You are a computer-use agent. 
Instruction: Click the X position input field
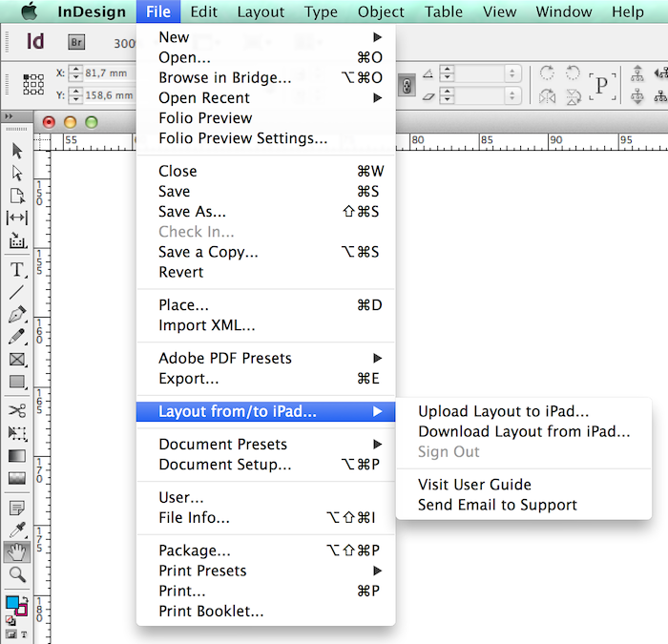(x=110, y=73)
